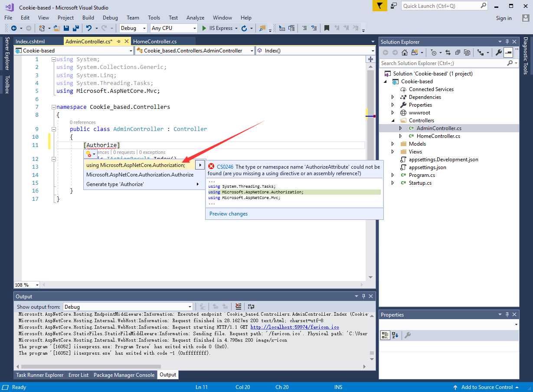Toggle a bookmark with the bookmark icon
This screenshot has width=533, height=392.
(x=327, y=28)
